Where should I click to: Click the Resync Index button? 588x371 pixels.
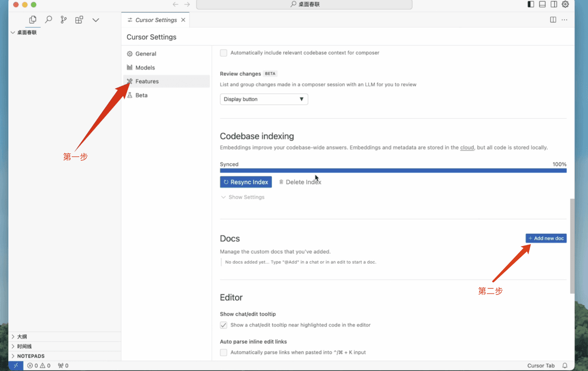[245, 182]
